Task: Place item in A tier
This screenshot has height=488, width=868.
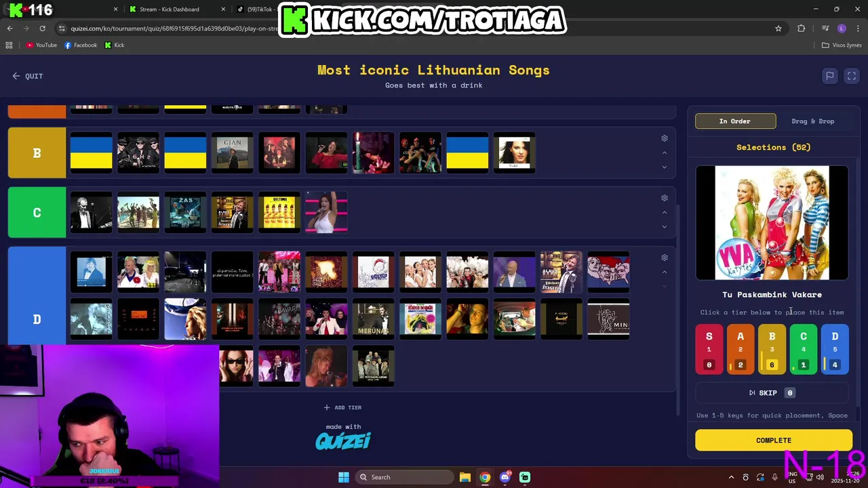Action: pos(741,350)
